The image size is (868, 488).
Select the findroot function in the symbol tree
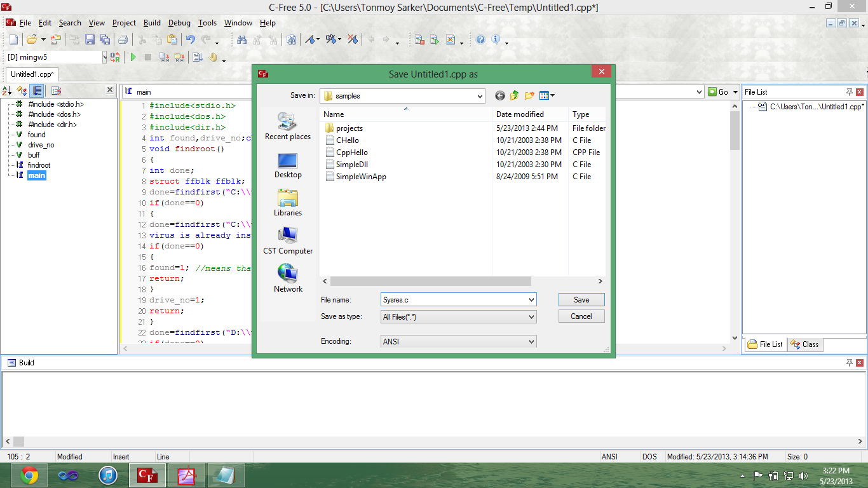click(x=40, y=165)
